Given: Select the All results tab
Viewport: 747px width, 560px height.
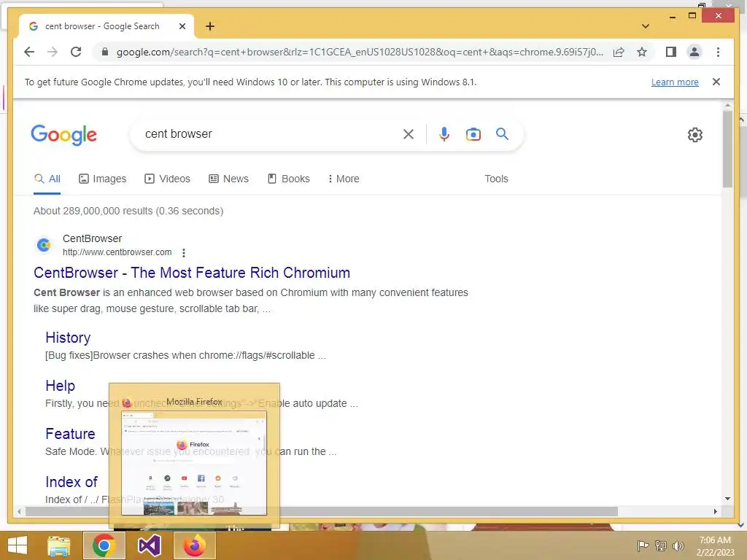Looking at the screenshot, I should point(47,179).
